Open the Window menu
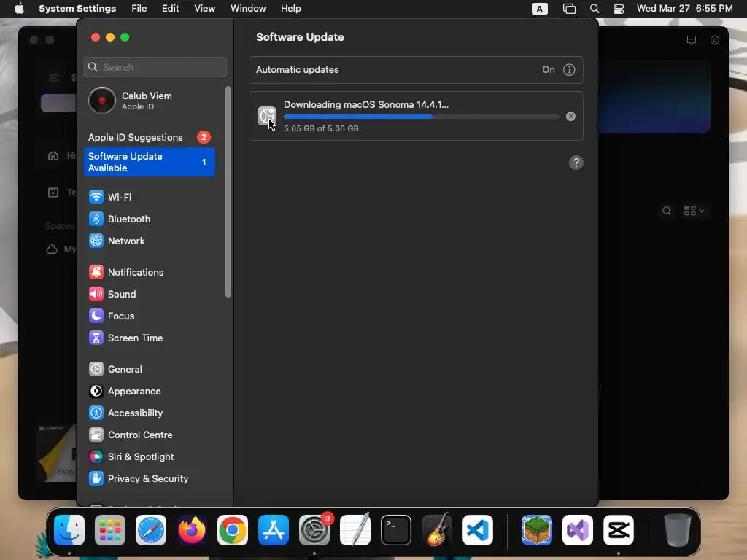Viewport: 747px width, 560px height. (x=248, y=9)
